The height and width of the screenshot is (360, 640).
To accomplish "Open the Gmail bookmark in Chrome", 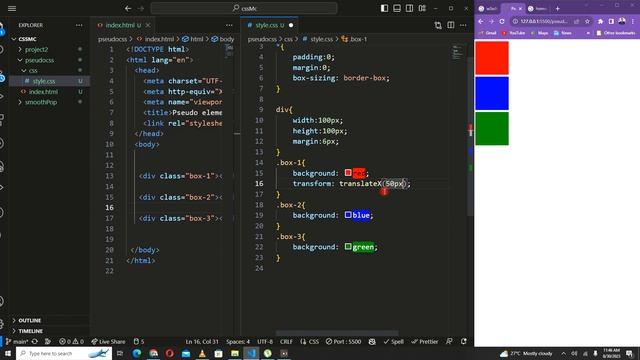I will (x=487, y=33).
